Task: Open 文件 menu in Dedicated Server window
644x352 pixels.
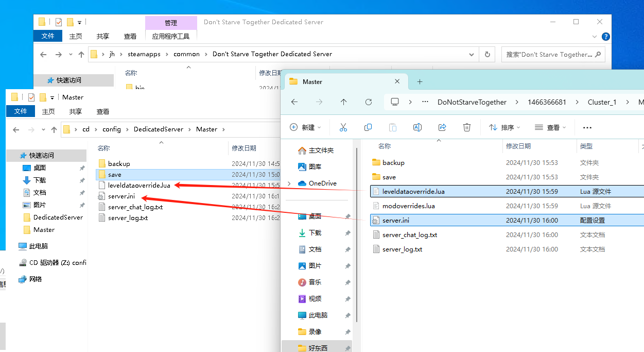Action: point(48,37)
